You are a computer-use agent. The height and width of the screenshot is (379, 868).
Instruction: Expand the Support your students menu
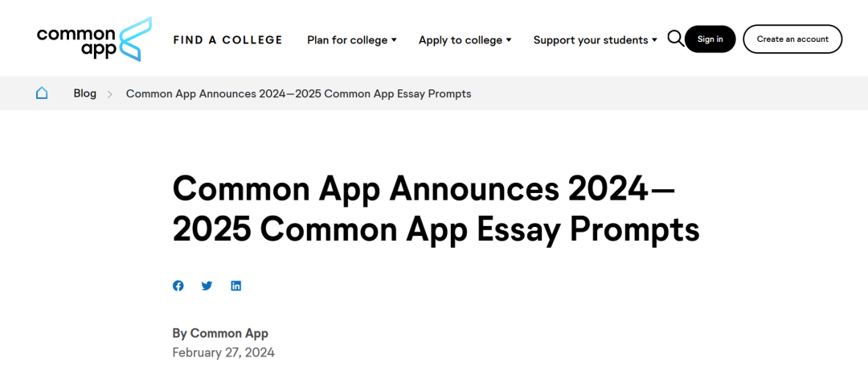pyautogui.click(x=595, y=40)
